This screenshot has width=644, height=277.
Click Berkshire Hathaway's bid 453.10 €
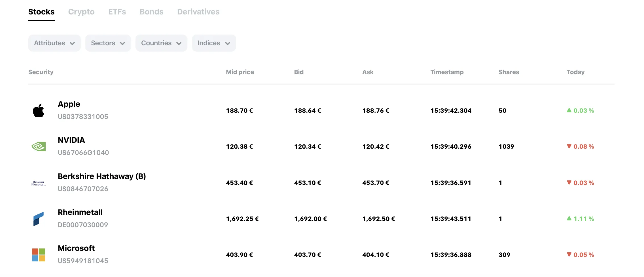(x=308, y=183)
